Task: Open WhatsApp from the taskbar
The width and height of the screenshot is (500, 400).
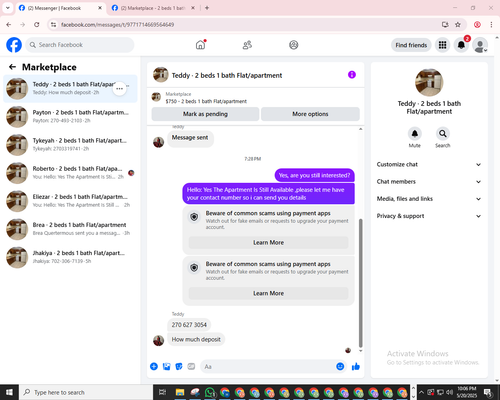Action: [210, 392]
